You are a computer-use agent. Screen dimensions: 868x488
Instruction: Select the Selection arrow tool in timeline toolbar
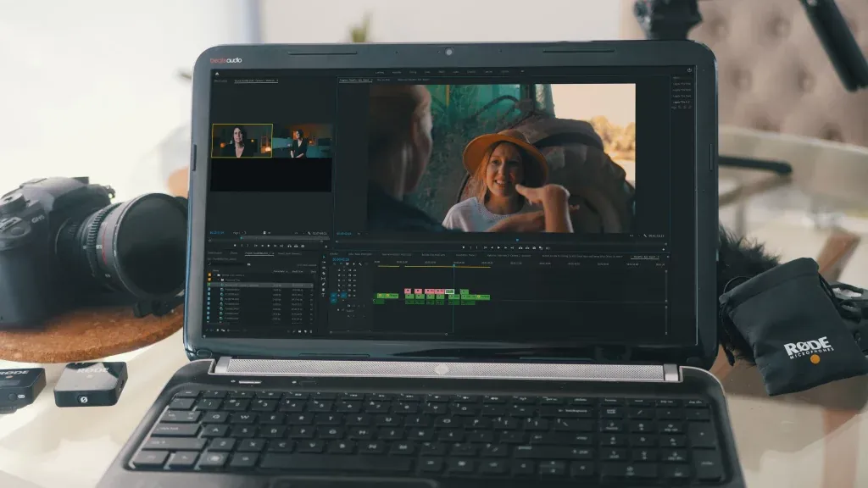(x=324, y=258)
